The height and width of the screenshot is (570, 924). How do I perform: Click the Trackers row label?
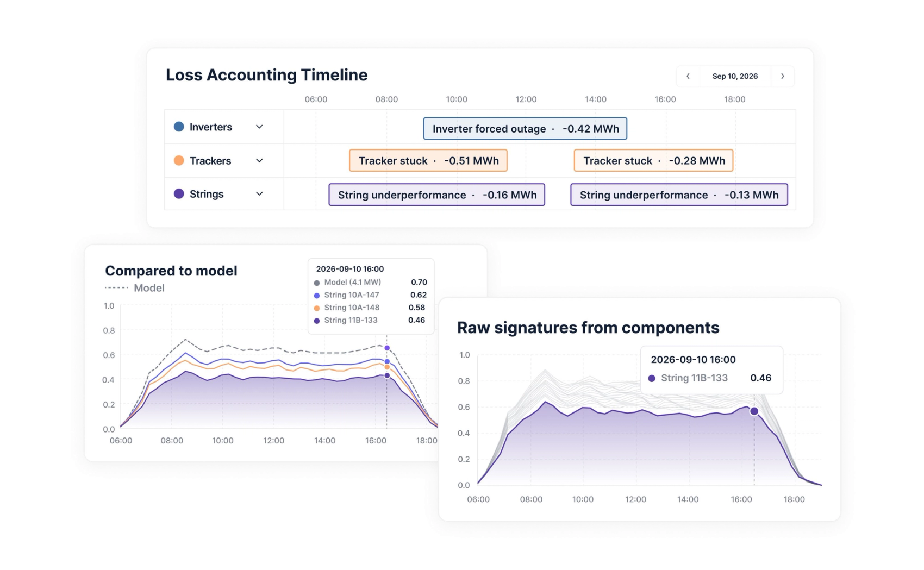point(210,161)
